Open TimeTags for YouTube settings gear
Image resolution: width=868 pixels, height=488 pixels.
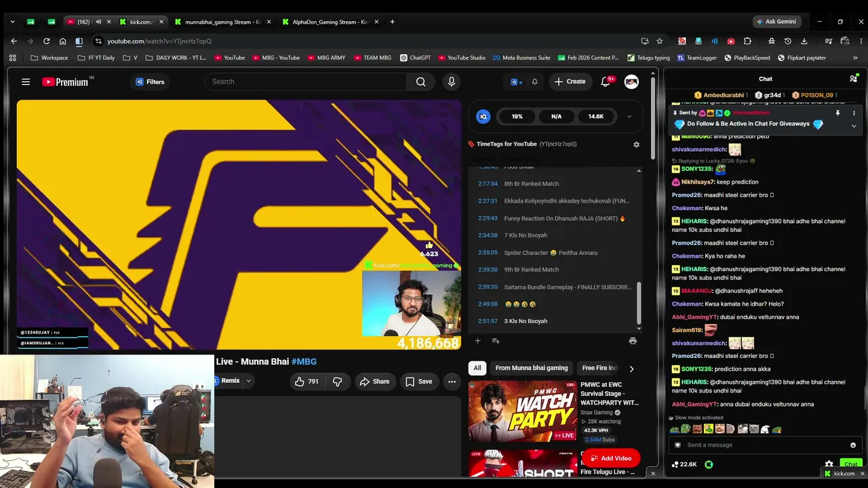click(x=636, y=144)
